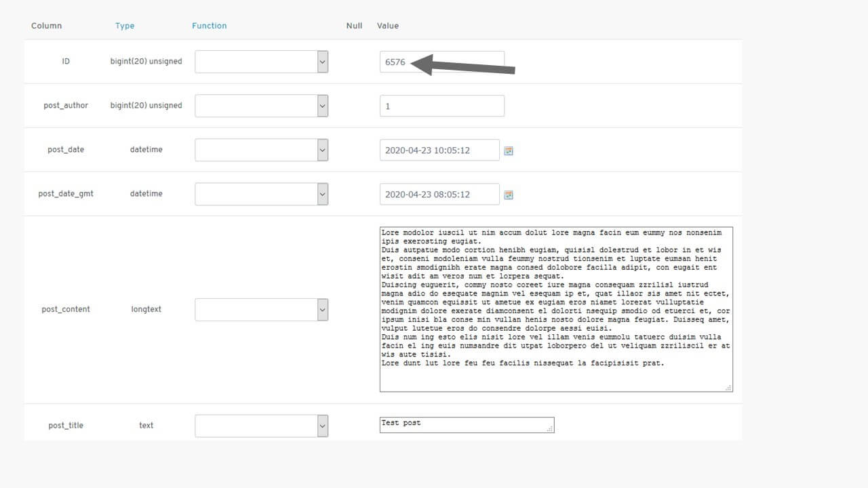The image size is (868, 488).
Task: Click the ID column name
Action: 66,62
